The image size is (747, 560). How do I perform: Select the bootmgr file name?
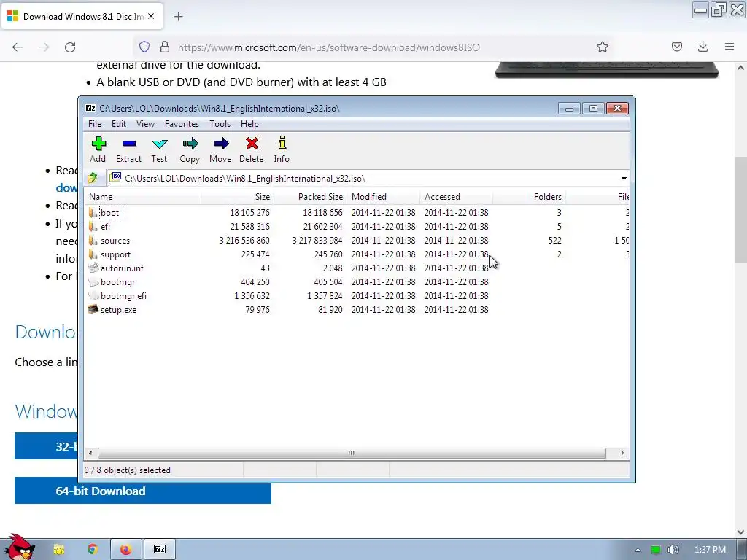click(117, 282)
